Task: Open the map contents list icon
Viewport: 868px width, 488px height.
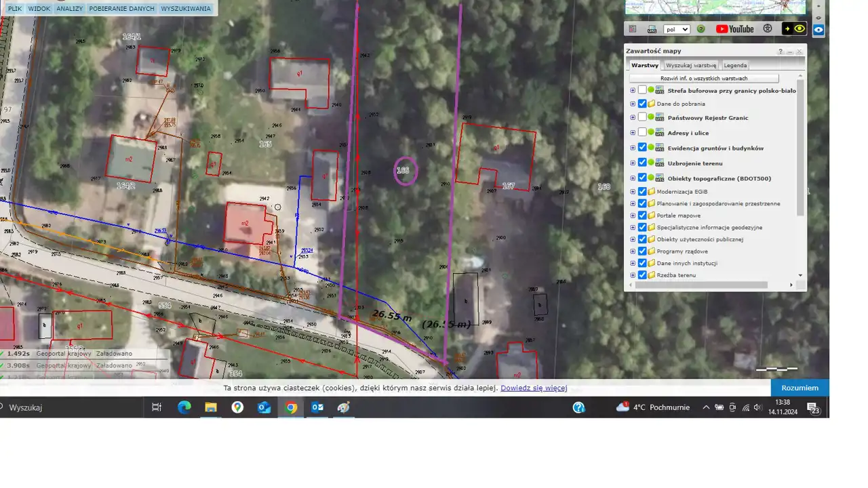Action: (633, 29)
